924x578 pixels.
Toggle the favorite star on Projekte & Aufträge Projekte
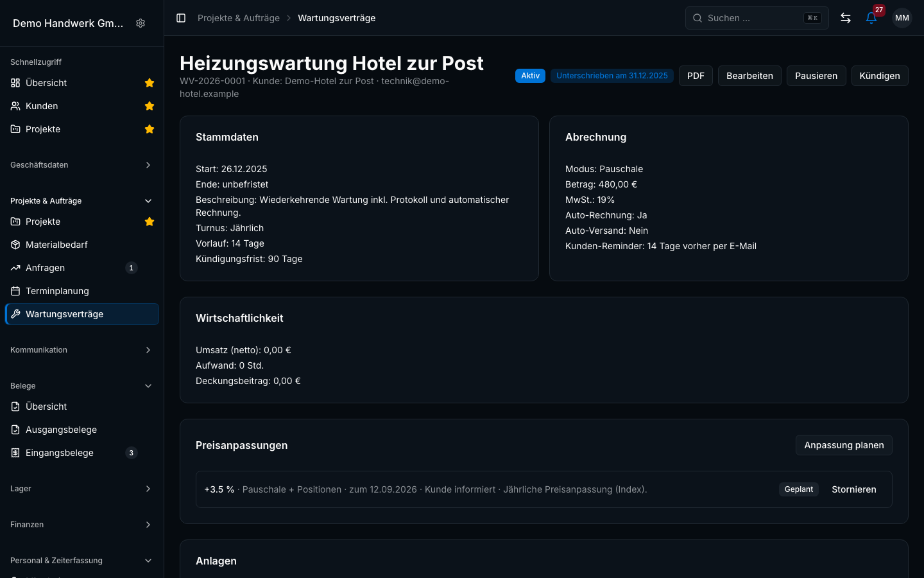pos(150,222)
